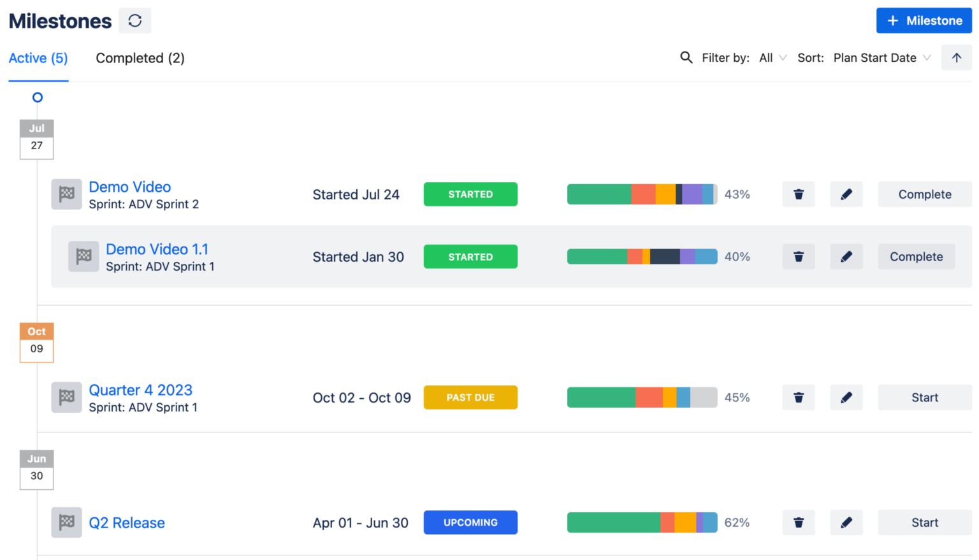This screenshot has width=979, height=560.
Task: Create a new milestone
Action: [x=924, y=20]
